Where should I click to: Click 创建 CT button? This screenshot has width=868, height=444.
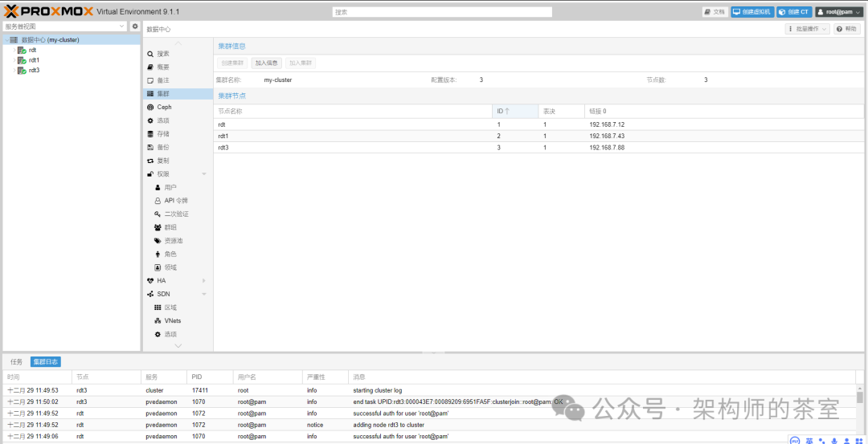coord(794,11)
